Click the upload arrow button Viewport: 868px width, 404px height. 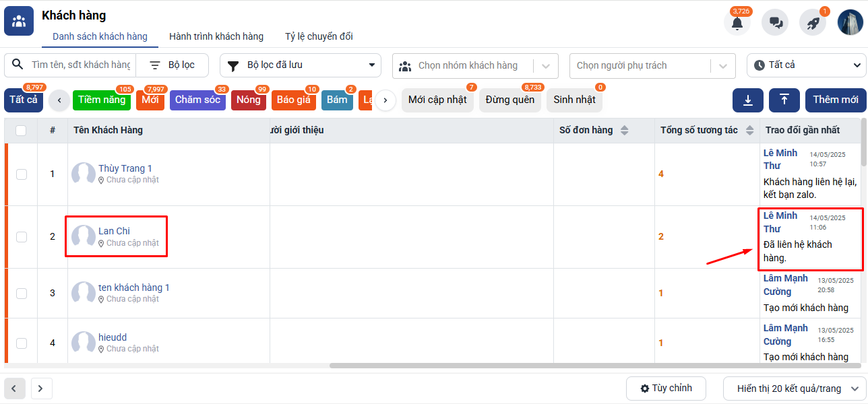784,100
